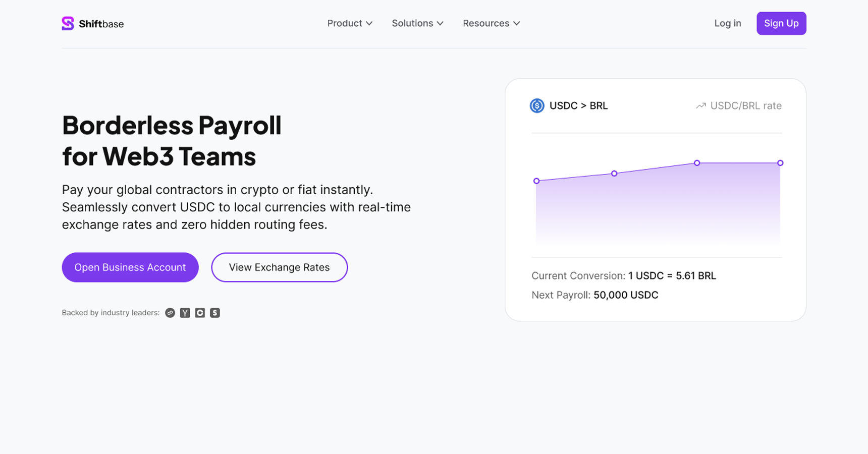Image resolution: width=868 pixels, height=454 pixels.
Task: Click the USDC coin icon
Action: click(x=537, y=106)
